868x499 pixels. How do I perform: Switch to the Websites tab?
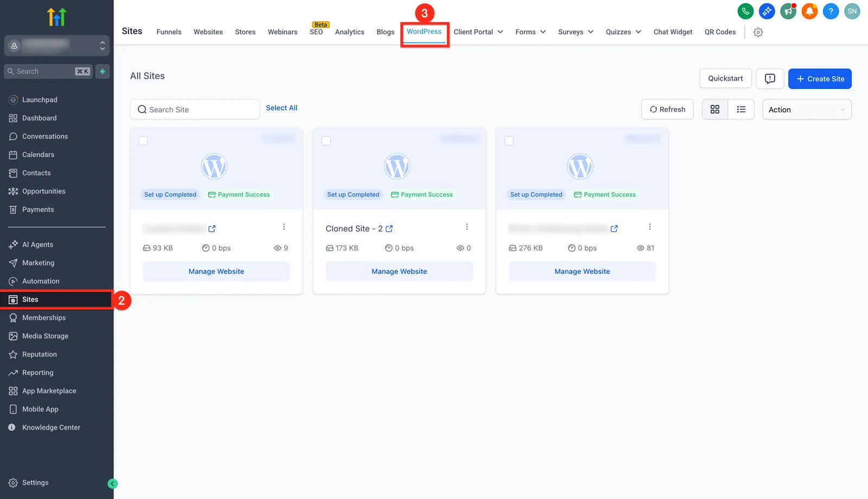[x=208, y=32]
